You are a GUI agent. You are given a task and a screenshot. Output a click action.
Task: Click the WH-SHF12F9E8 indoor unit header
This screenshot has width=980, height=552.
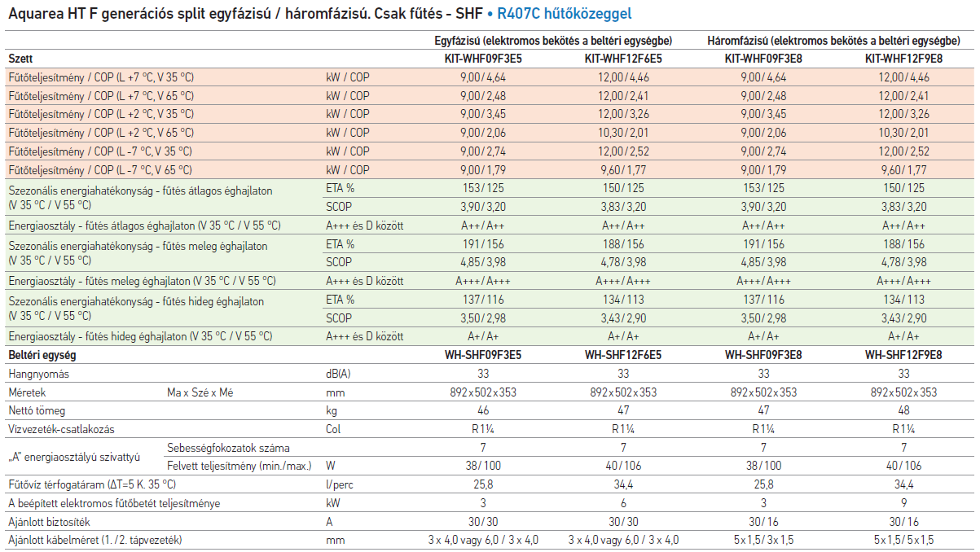(903, 355)
